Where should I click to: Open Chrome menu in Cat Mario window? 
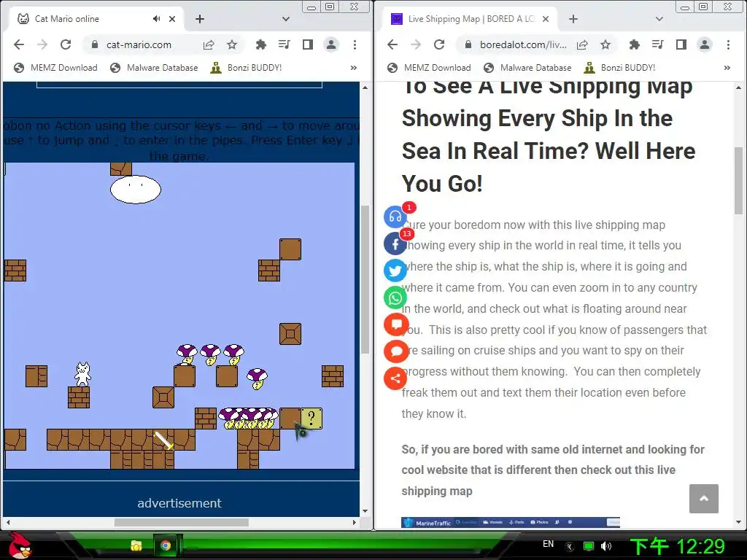point(355,44)
